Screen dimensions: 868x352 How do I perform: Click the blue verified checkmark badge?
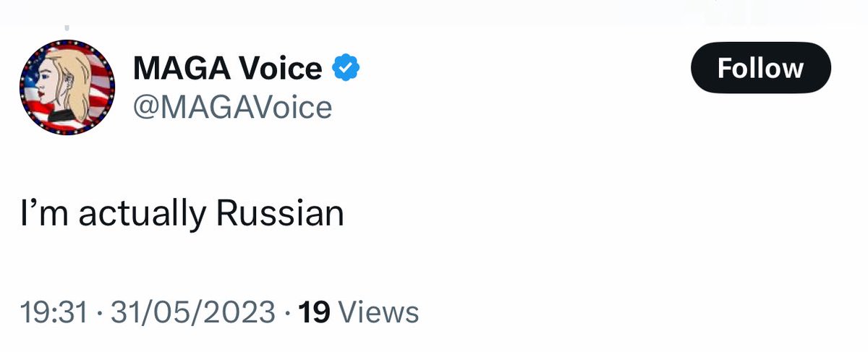click(x=346, y=69)
